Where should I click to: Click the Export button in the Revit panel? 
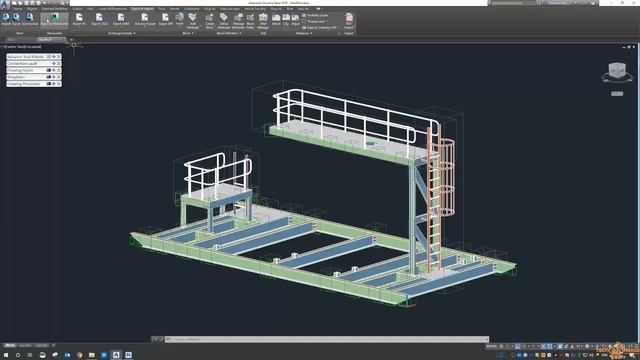point(16,19)
